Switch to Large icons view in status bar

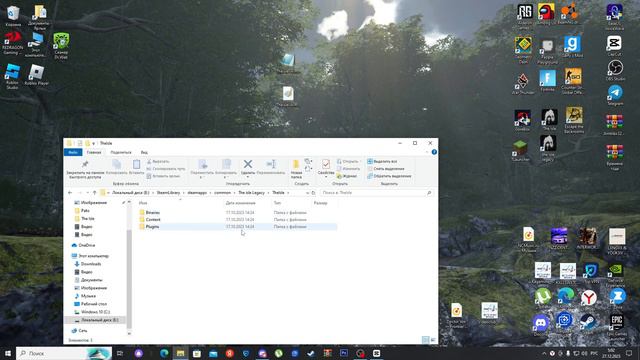click(x=433, y=340)
